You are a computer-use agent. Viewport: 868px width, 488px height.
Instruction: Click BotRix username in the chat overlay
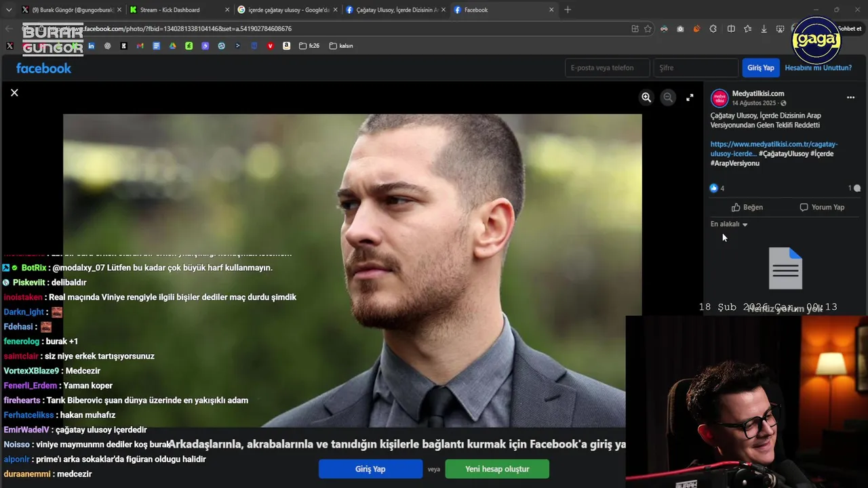coord(34,268)
